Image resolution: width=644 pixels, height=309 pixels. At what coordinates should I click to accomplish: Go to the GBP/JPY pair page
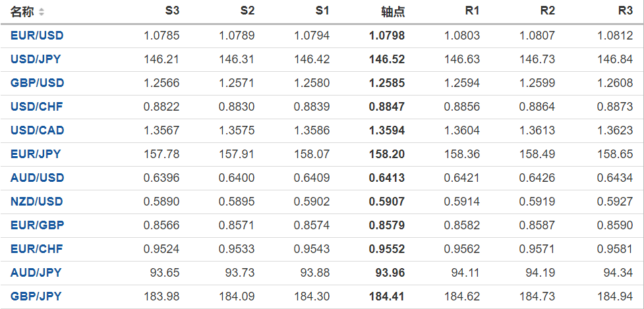click(36, 296)
